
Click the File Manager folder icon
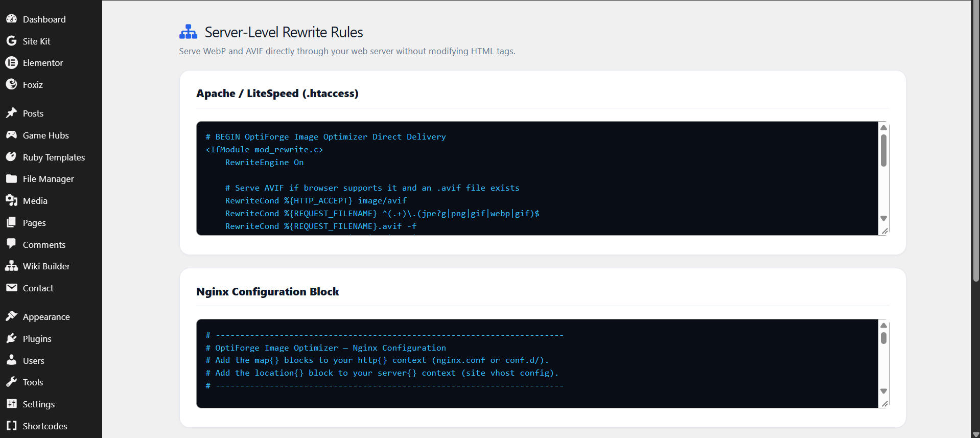[11, 179]
